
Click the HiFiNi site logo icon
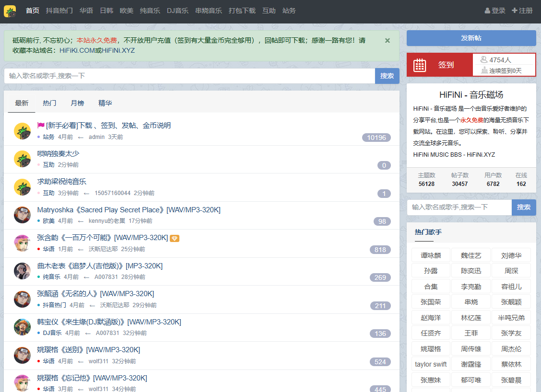click(x=10, y=11)
